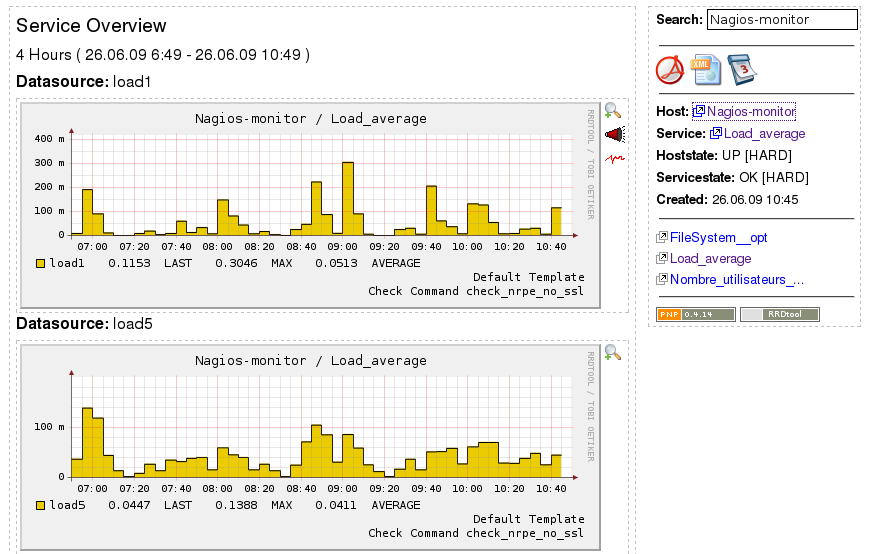The width and height of the screenshot is (872, 554).
Task: Click the load5 yellow legend swatch
Action: coord(40,506)
